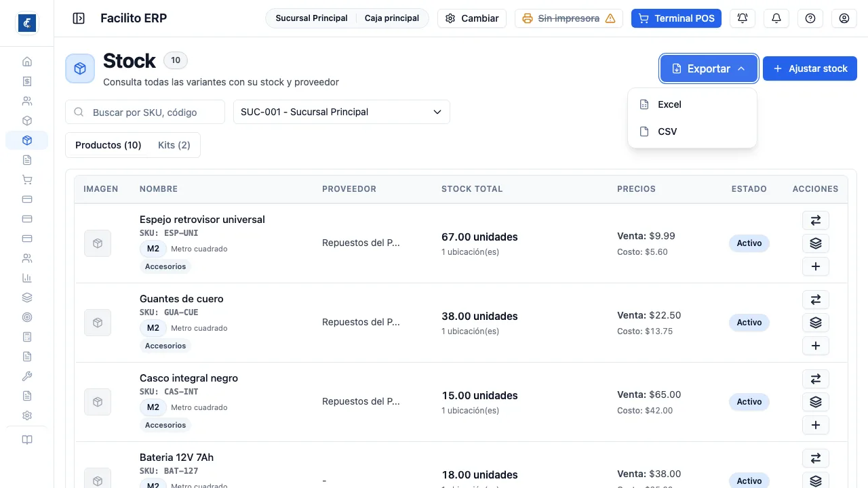Click the transfer arrows icon for Espejo retrovisor universal
Screen dimensions: 868x488
pos(816,220)
